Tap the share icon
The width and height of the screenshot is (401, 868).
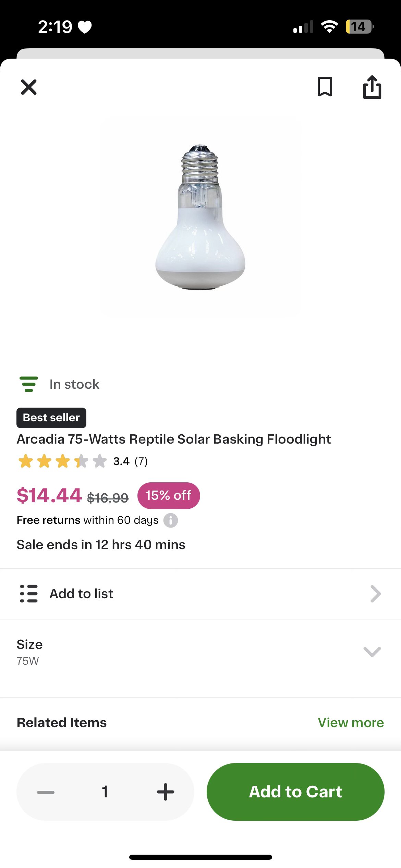(x=372, y=87)
